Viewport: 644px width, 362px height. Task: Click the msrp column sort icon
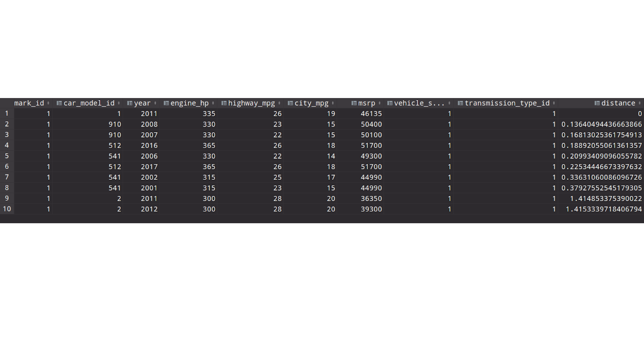380,103
